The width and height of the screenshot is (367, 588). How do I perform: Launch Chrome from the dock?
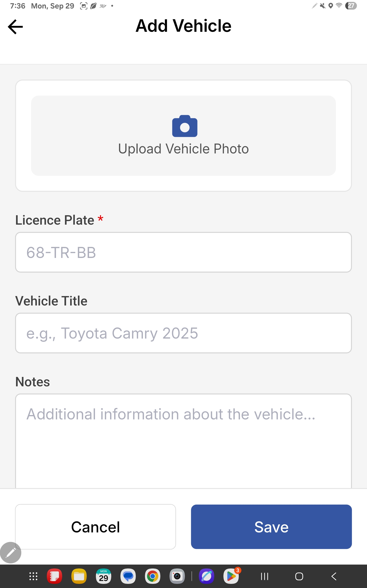click(x=153, y=576)
